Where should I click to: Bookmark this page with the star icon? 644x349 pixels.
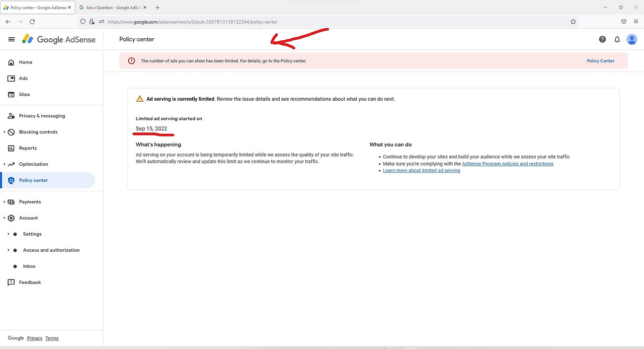click(x=573, y=22)
